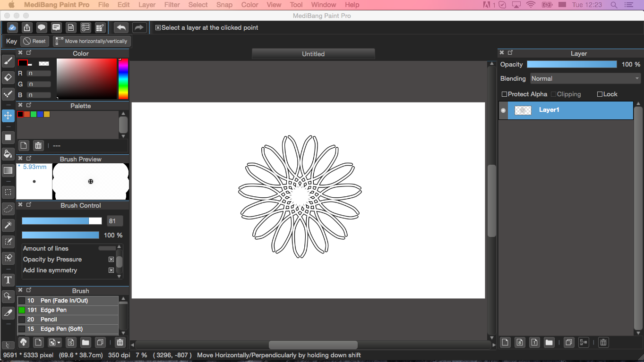644x362 pixels.
Task: Select the Brush tool in left toolbar
Action: [x=8, y=61]
